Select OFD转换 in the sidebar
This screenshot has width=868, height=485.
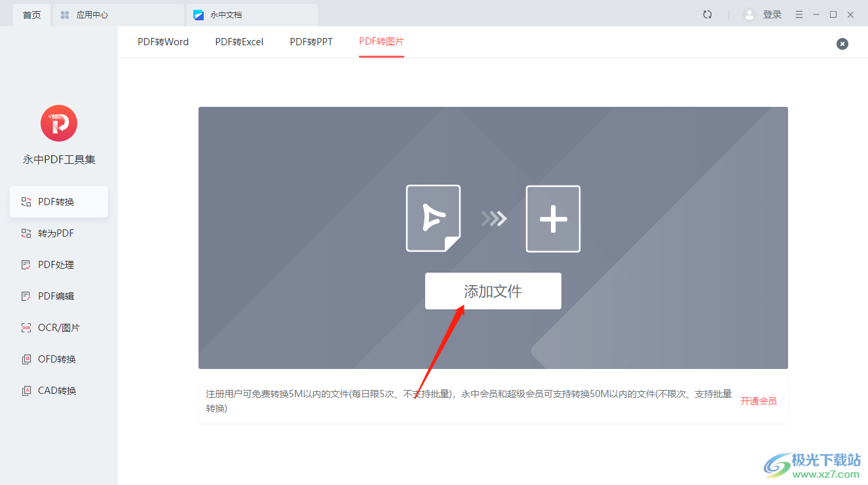(59, 359)
